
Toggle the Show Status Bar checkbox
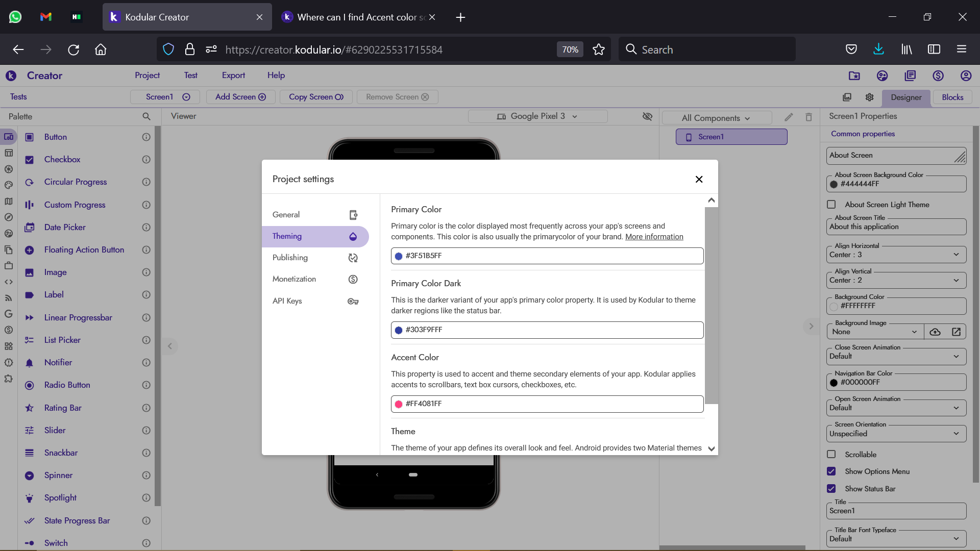831,489
